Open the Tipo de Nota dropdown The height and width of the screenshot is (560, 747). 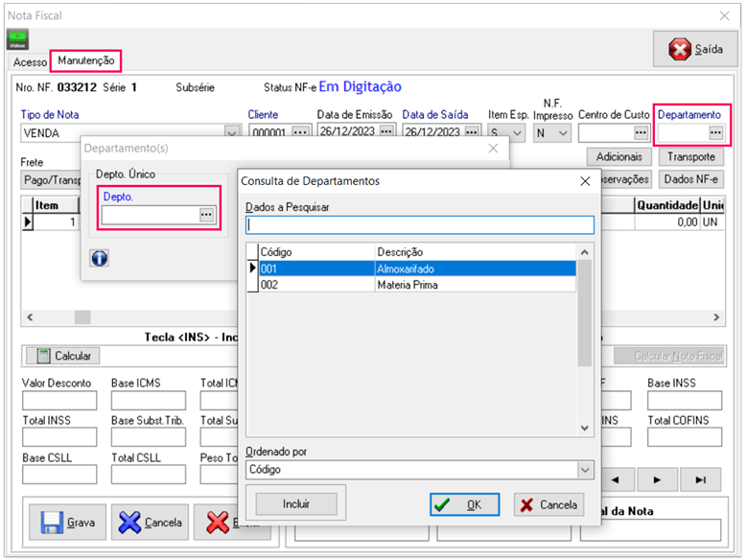pos(231,133)
